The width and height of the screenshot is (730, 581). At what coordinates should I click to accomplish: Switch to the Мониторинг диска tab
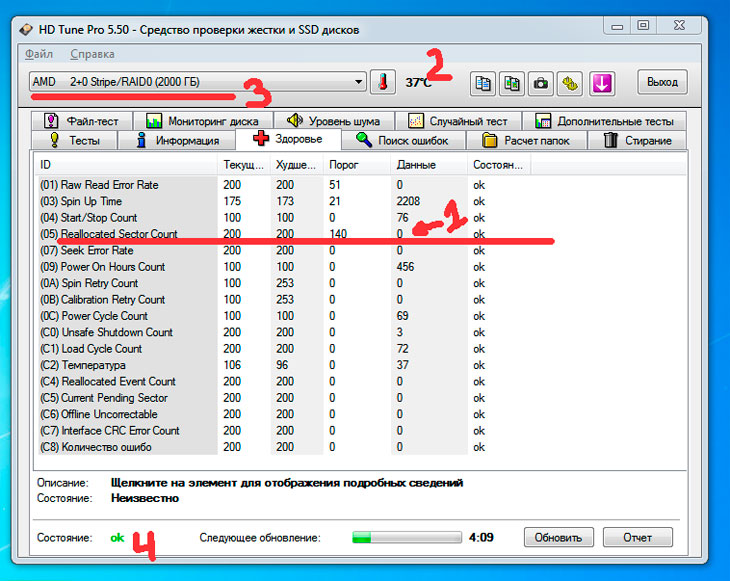pyautogui.click(x=203, y=121)
